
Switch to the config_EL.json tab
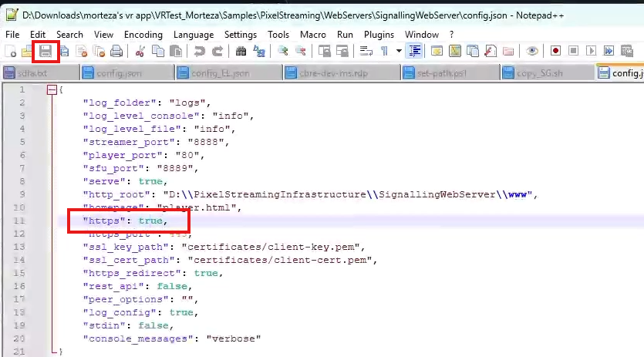(x=219, y=73)
